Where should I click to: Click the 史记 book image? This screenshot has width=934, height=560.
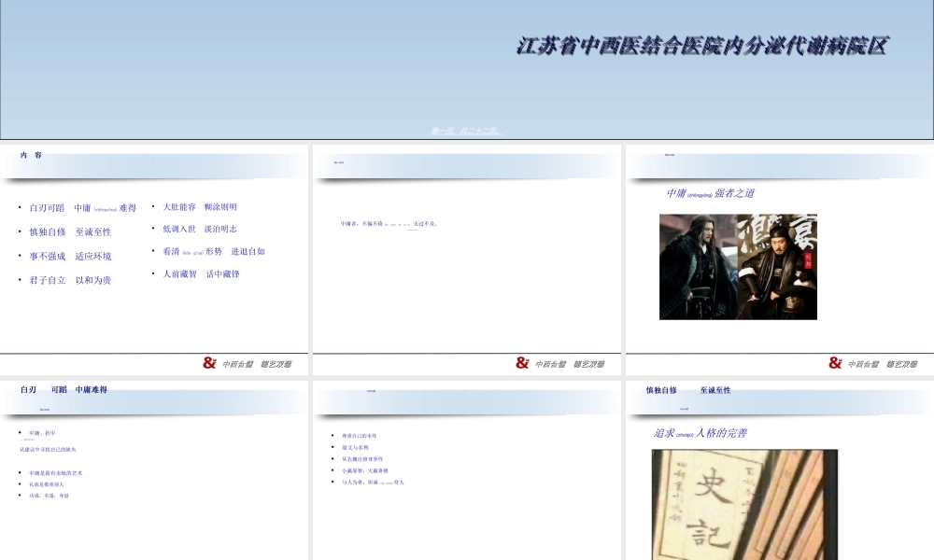pyautogui.click(x=743, y=509)
